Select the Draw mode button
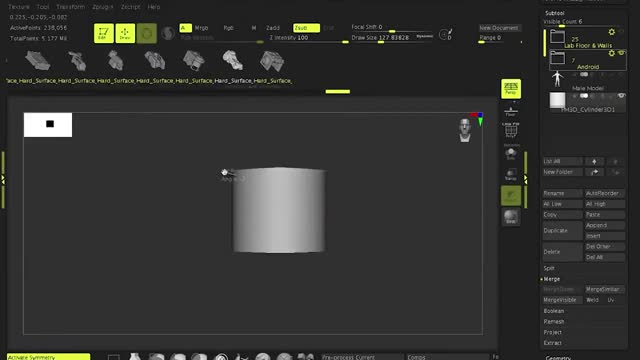Viewport: 640px width, 360px height. coord(125,33)
